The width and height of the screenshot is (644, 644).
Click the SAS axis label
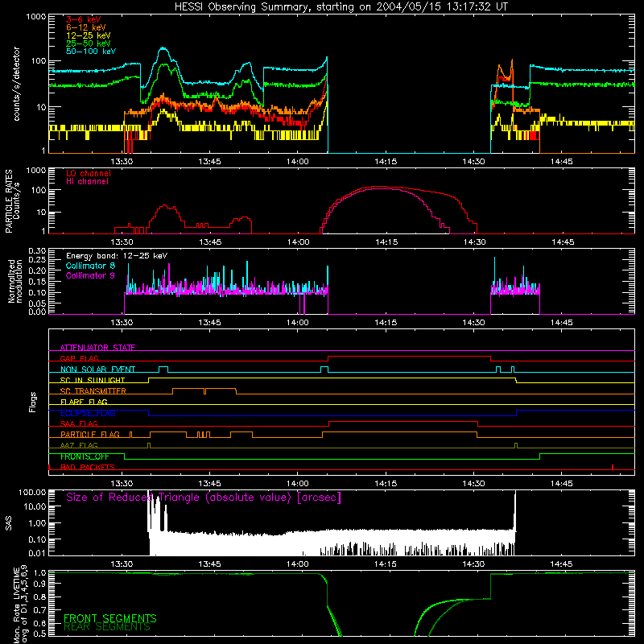(x=9, y=522)
